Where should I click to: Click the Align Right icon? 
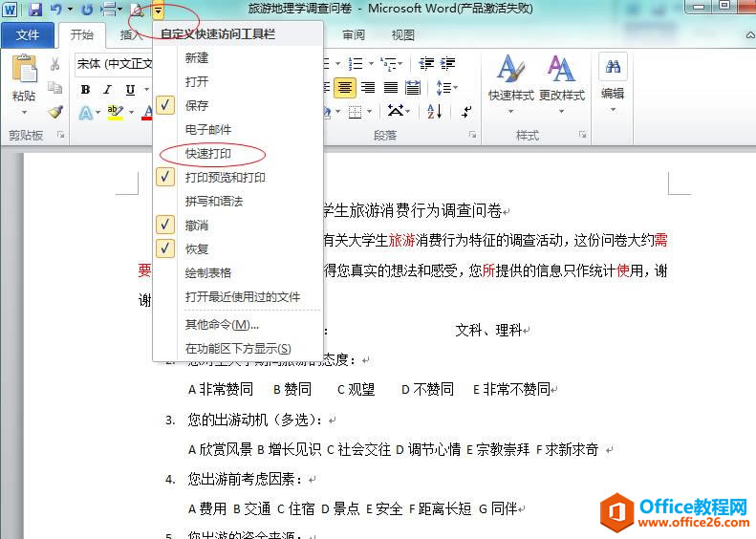(x=368, y=87)
